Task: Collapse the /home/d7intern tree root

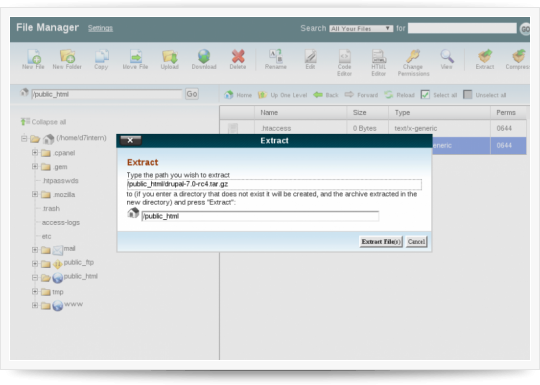Action: pyautogui.click(x=24, y=138)
